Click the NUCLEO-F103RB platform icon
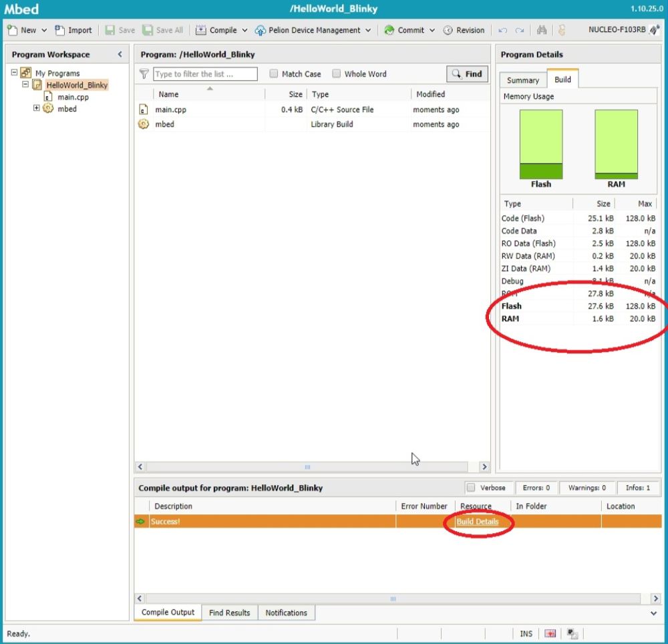Image resolution: width=668 pixels, height=644 pixels. click(x=655, y=30)
